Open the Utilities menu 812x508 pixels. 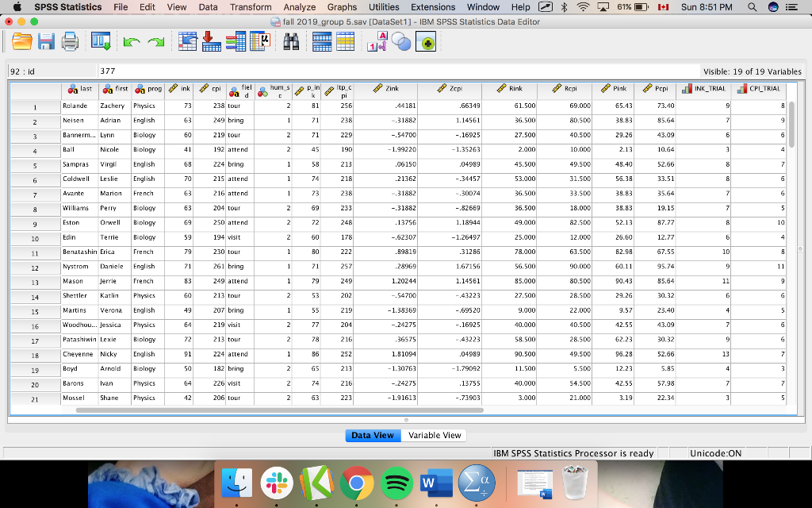pyautogui.click(x=384, y=6)
